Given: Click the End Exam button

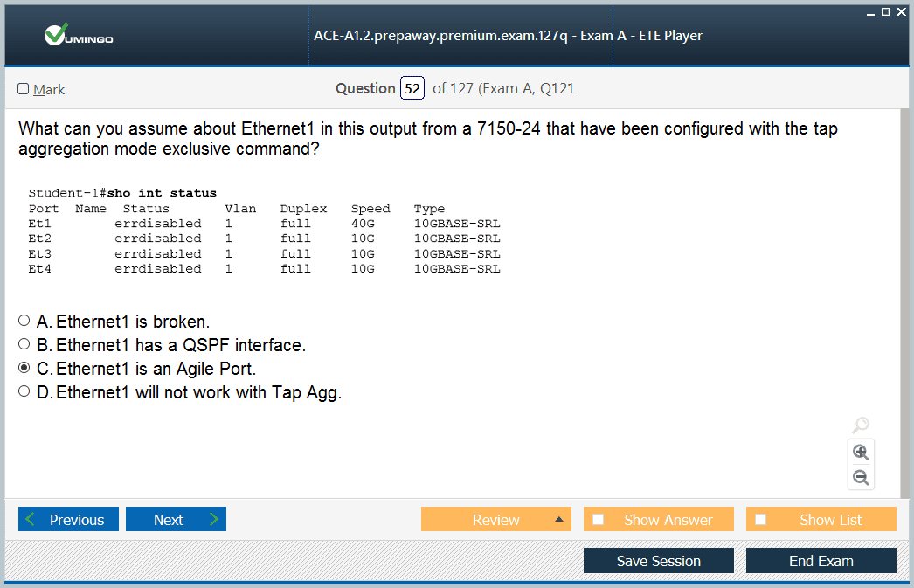Looking at the screenshot, I should tap(821, 561).
